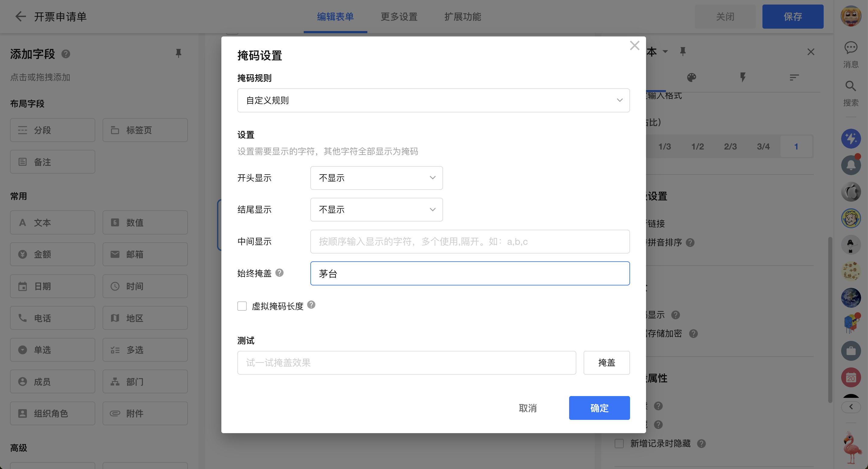Open the 消息 messages icon in sidebar

[x=851, y=48]
